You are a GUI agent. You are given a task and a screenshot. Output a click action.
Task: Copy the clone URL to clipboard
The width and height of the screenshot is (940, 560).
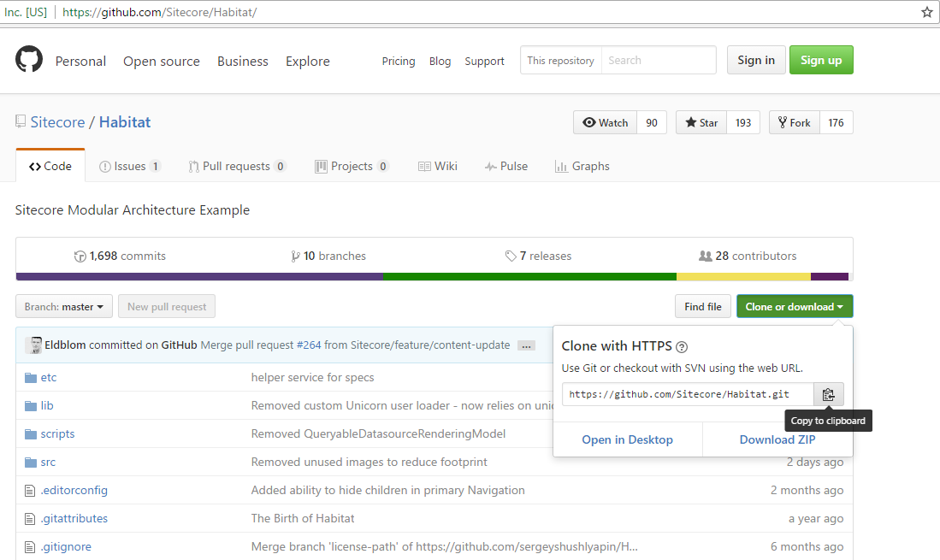(x=828, y=394)
